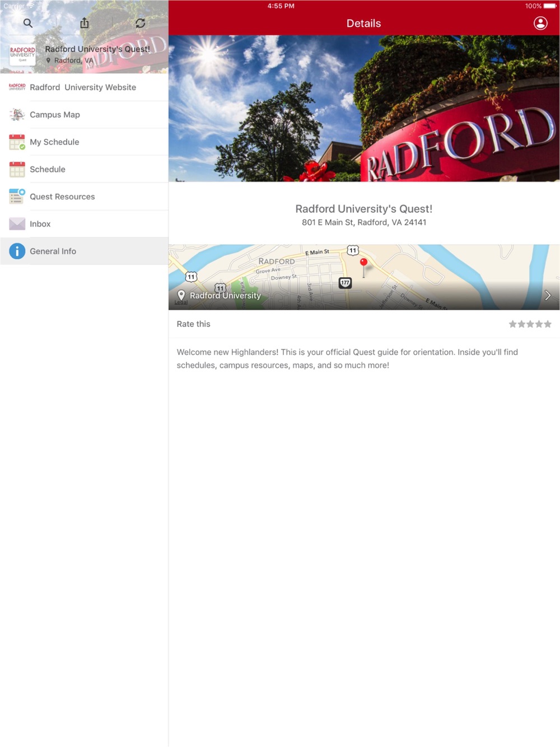Open Quest Resources menu item

click(x=84, y=197)
